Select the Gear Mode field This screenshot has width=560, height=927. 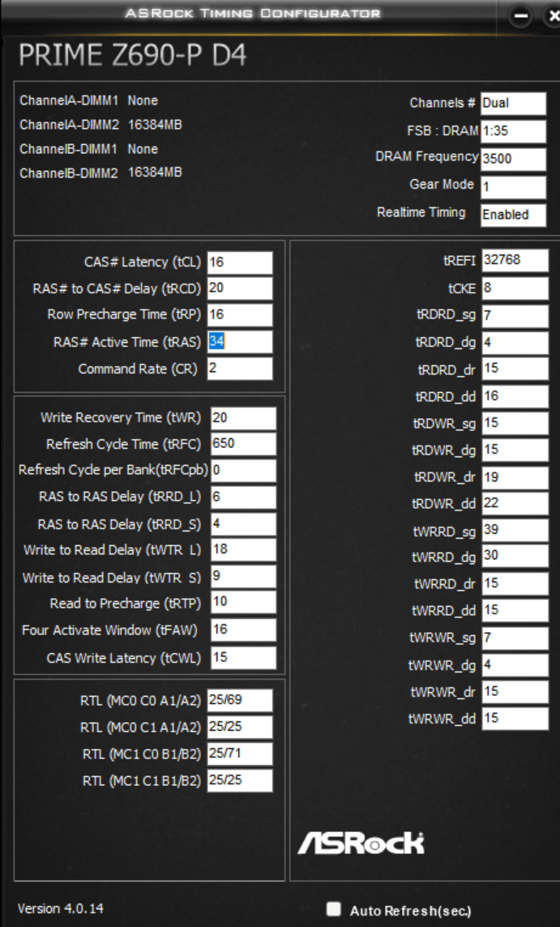pyautogui.click(x=513, y=187)
